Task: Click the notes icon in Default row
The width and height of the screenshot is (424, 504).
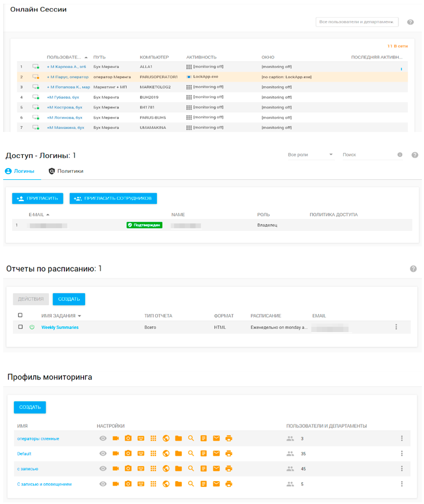Action: [203, 453]
